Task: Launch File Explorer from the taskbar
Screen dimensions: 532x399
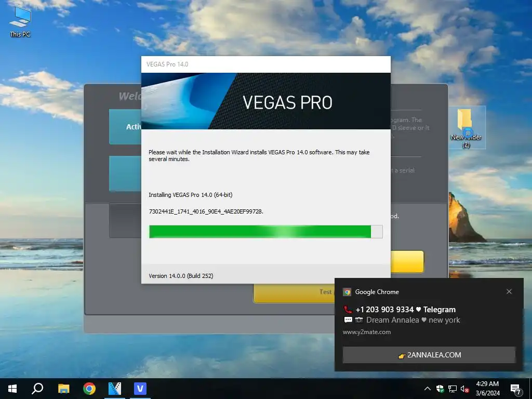Action: coord(63,389)
